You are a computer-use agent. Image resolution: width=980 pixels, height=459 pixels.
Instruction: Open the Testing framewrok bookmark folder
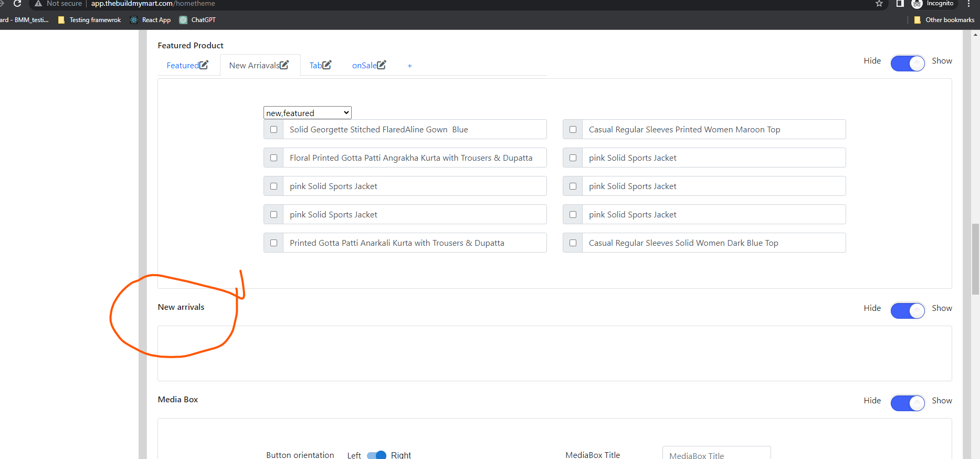(x=90, y=20)
